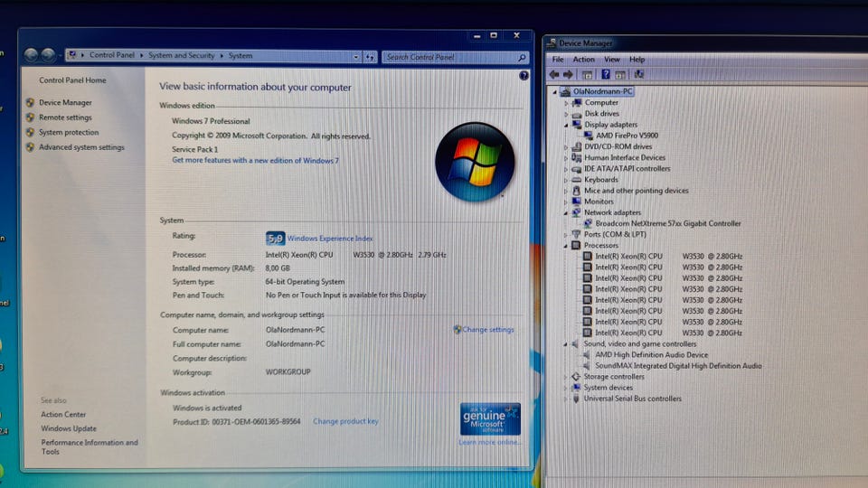Click the Device Manager shield icon

30,102
